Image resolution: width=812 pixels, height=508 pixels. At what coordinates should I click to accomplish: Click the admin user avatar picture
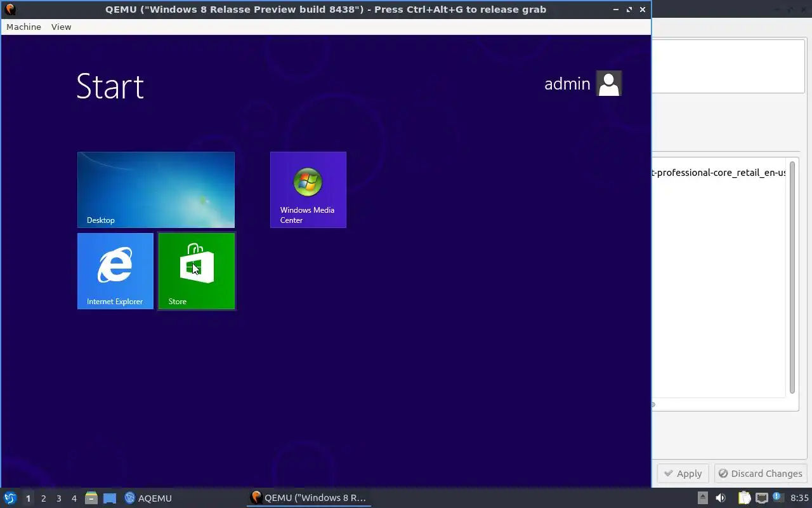coord(609,83)
